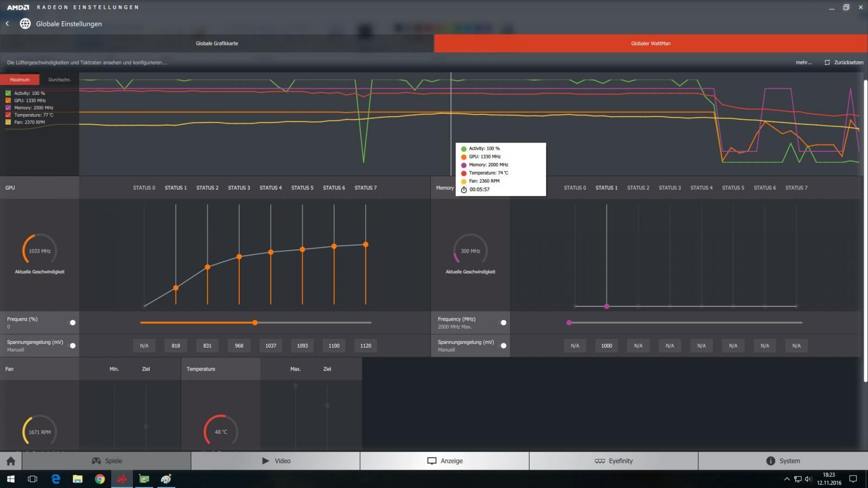Open the Windows Start menu
This screenshot has width=868, height=488.
tap(11, 479)
